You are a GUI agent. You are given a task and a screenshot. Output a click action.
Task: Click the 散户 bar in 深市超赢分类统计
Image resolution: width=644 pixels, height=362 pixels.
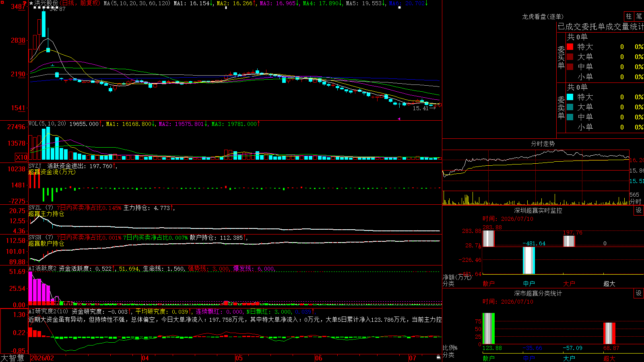coord(489,329)
